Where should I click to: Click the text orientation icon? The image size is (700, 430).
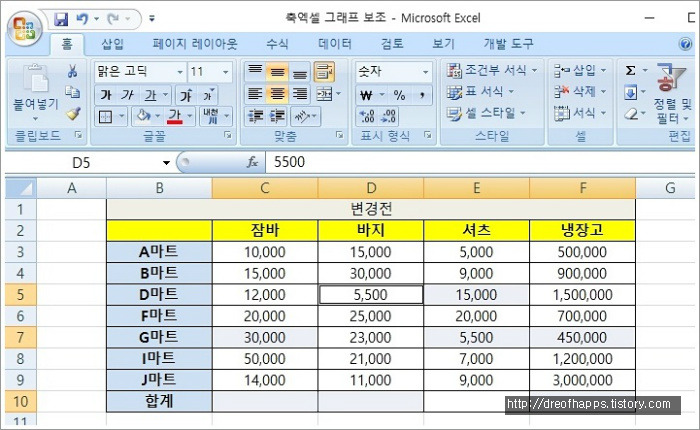(302, 116)
